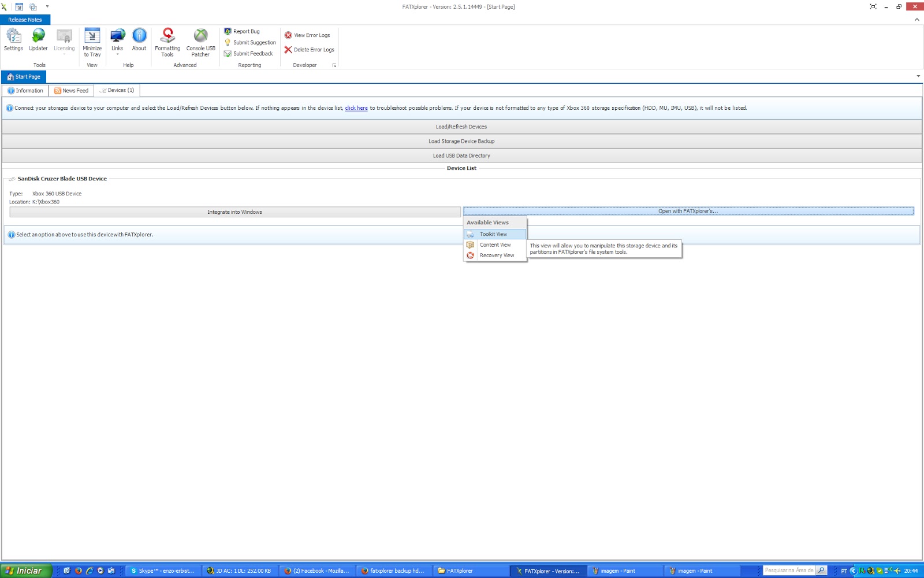Click the Firefox quick launch icon

click(x=78, y=570)
